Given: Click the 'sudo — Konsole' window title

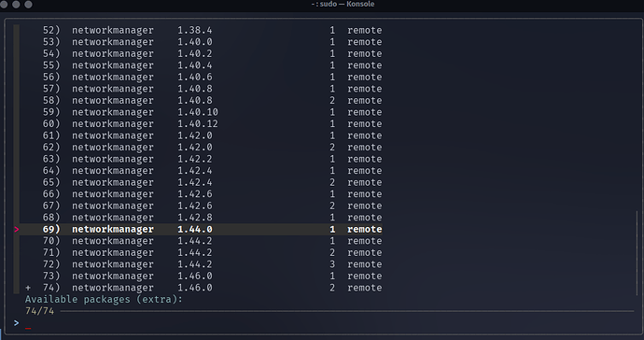Looking at the screenshot, I should [x=343, y=4].
